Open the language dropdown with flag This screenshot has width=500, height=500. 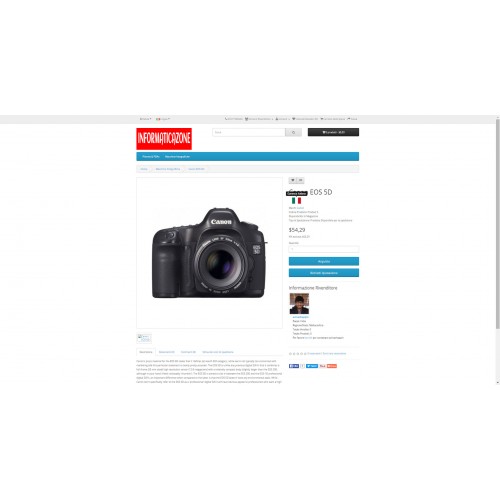click(163, 119)
